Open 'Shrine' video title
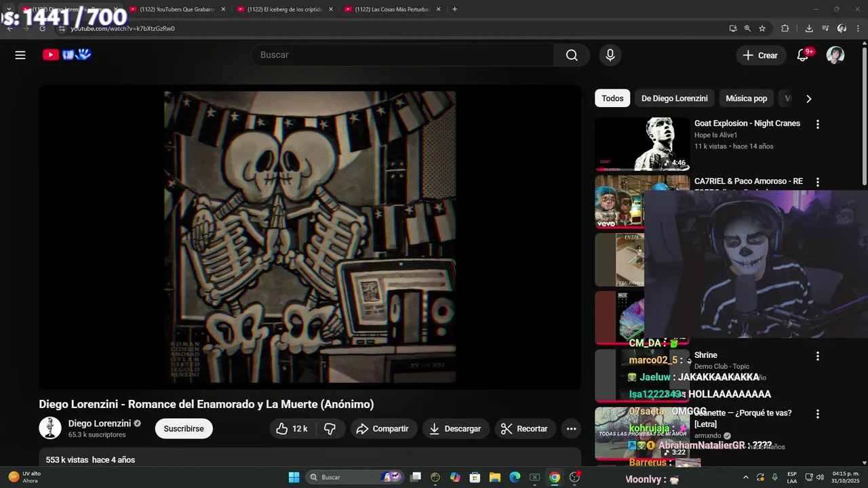Viewport: 868px width, 488px height. coord(706,355)
